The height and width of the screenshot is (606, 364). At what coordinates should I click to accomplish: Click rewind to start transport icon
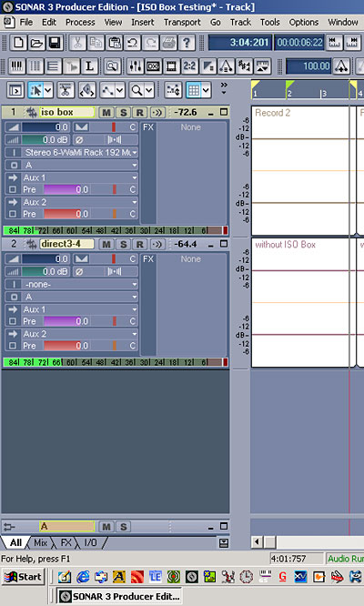[x=334, y=43]
